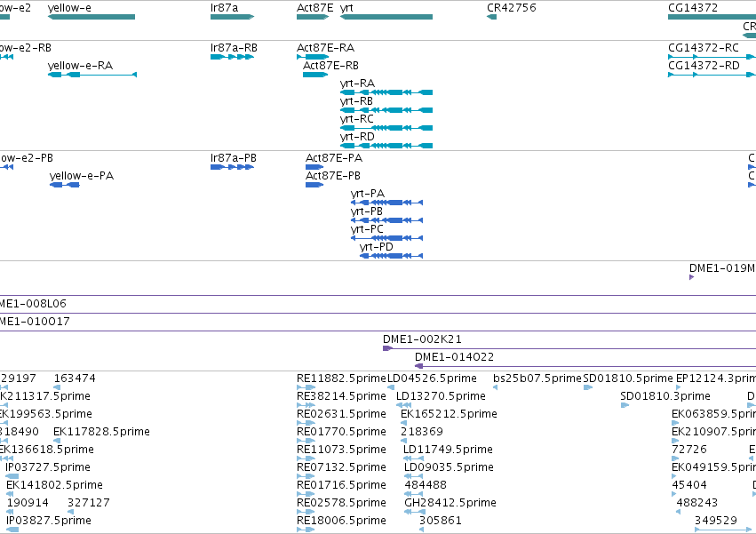Select the Act87E-RA transcript label
Viewport: 756px width, 534px height.
click(325, 48)
